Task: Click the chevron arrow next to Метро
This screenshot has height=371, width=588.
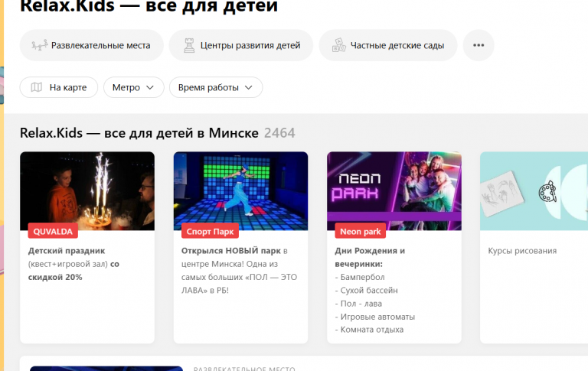Action: tap(150, 88)
